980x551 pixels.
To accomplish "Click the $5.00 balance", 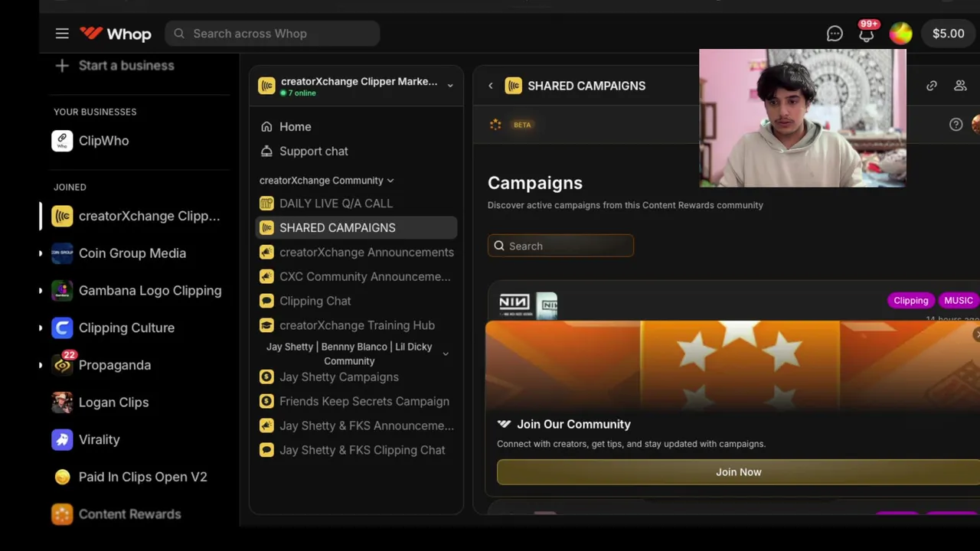I will (948, 34).
